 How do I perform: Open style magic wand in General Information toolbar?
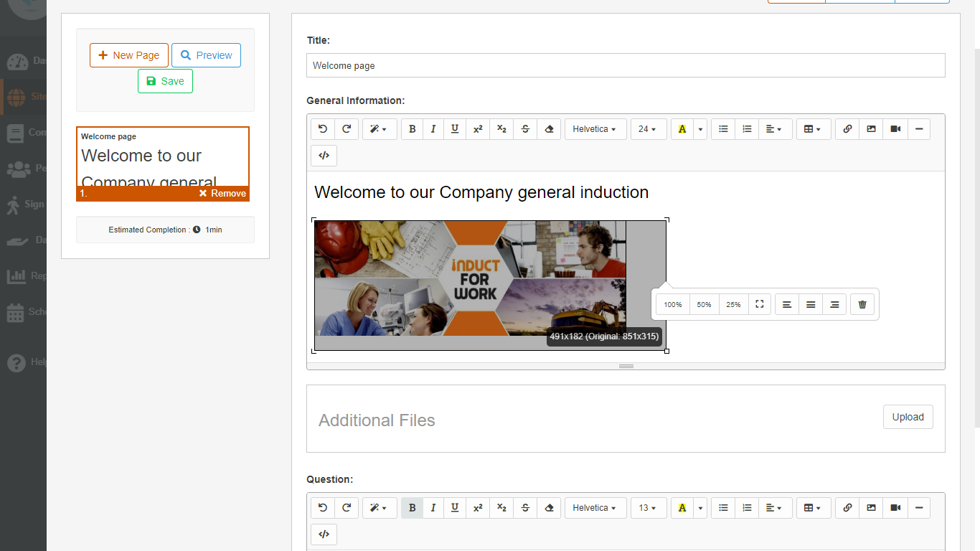tap(380, 129)
